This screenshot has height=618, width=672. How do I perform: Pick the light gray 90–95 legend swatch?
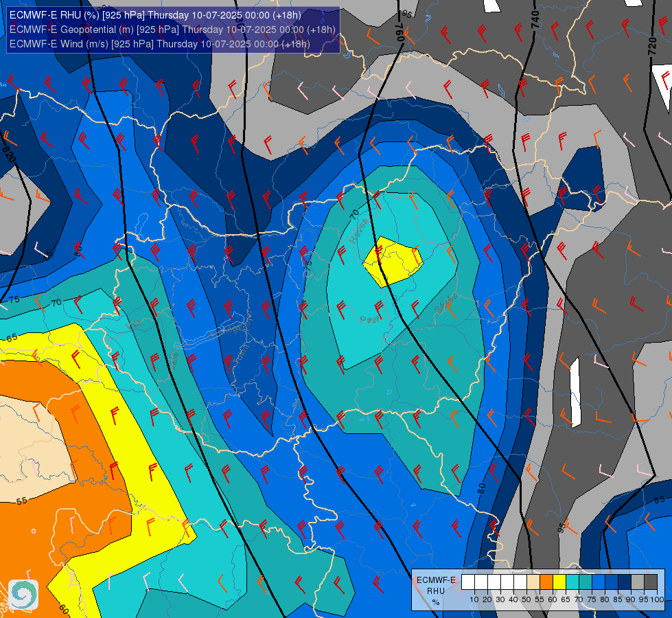tap(638, 582)
